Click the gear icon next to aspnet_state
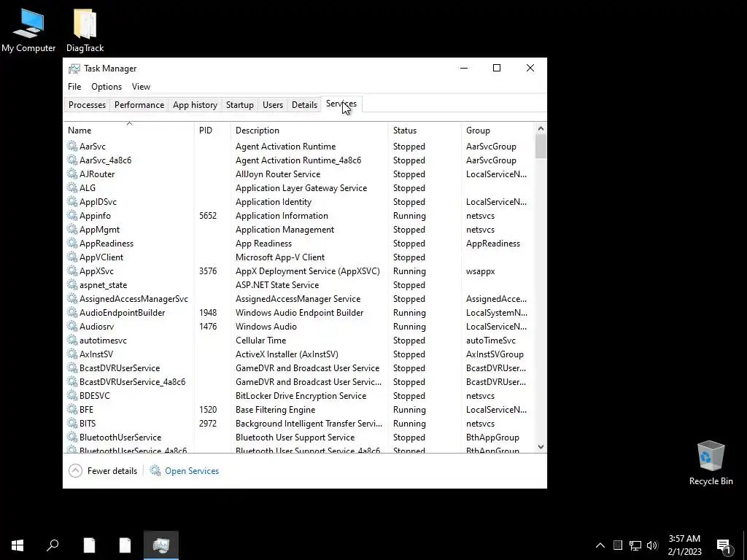 [72, 285]
